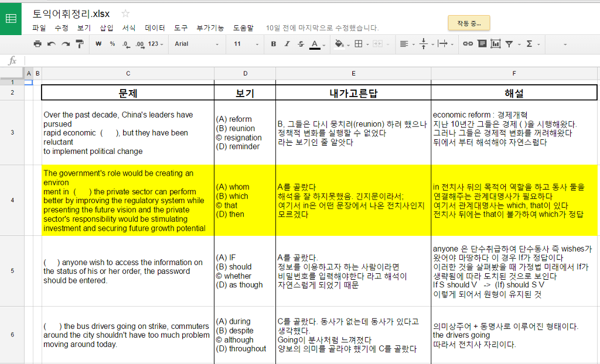Viewport: 600px width, 364px height.
Task: Insert a link with the link icon
Action: tap(468, 44)
